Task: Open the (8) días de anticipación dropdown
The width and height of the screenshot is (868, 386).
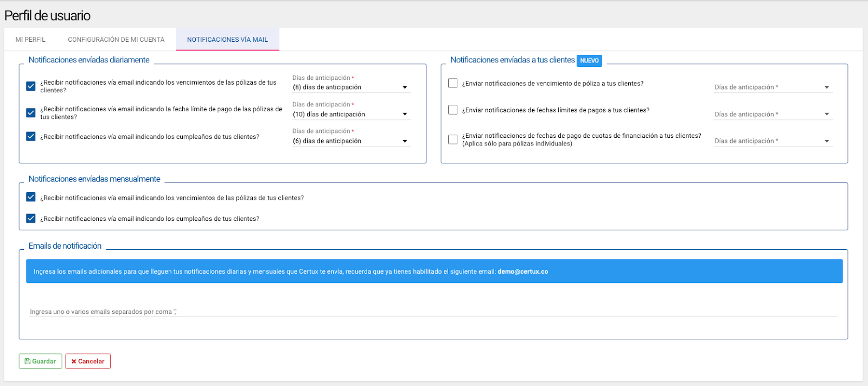Action: point(351,87)
